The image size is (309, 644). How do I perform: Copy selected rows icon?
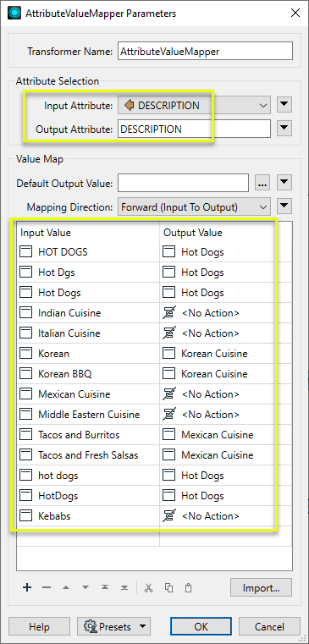[x=168, y=588]
